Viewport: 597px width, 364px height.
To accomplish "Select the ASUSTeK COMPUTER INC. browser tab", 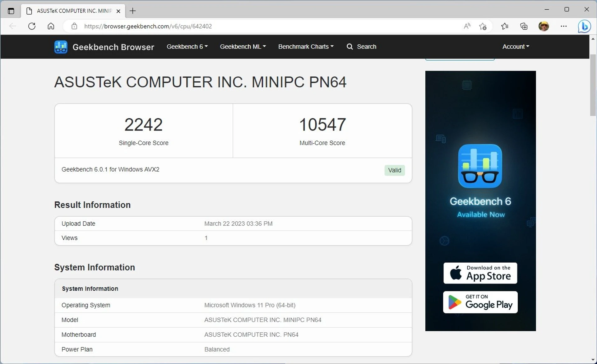I will [x=73, y=11].
